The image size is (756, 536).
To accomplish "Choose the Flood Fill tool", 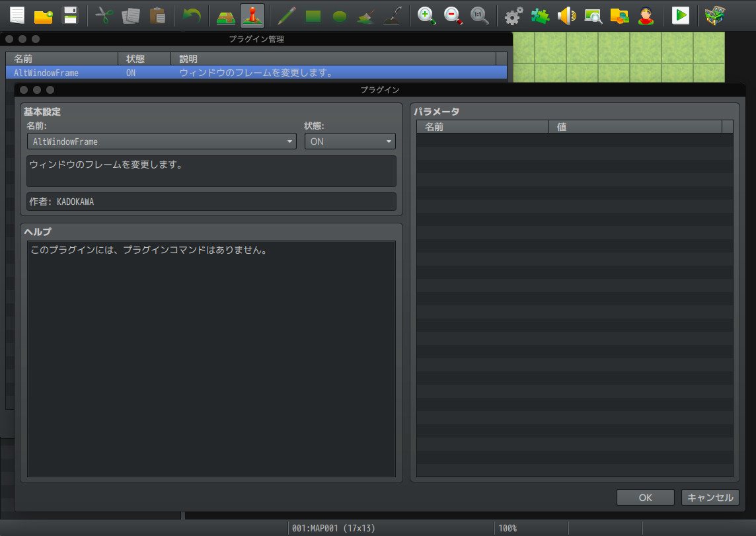I will (x=364, y=15).
